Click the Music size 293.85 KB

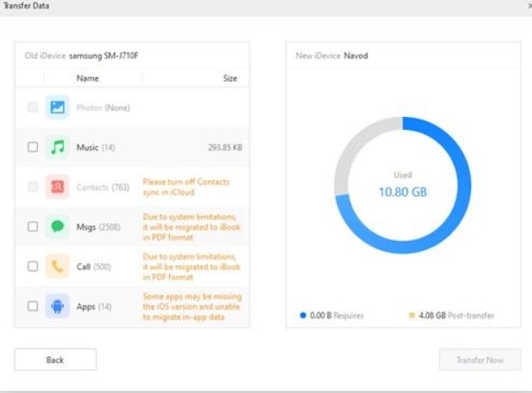[x=225, y=147]
